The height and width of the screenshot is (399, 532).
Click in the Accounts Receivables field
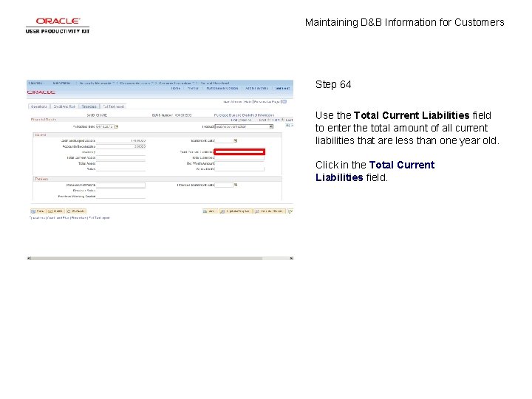120,146
